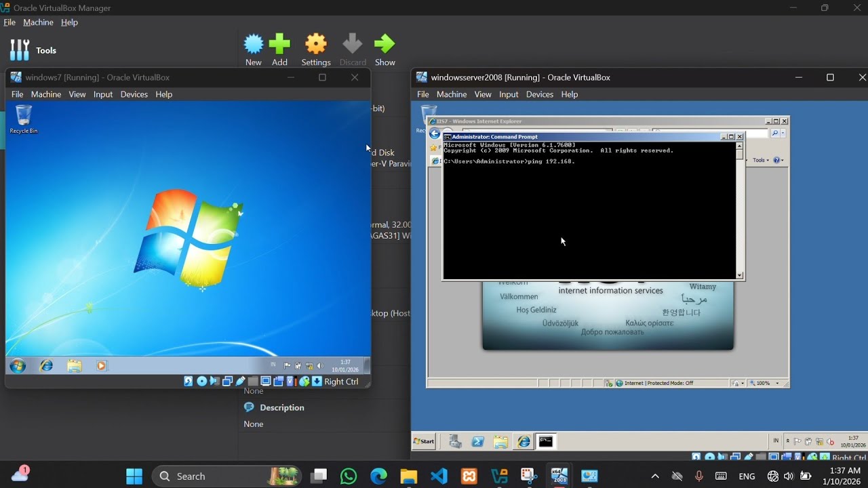The height and width of the screenshot is (488, 868).
Task: Show hidden icons chevron in host tray
Action: (654, 476)
